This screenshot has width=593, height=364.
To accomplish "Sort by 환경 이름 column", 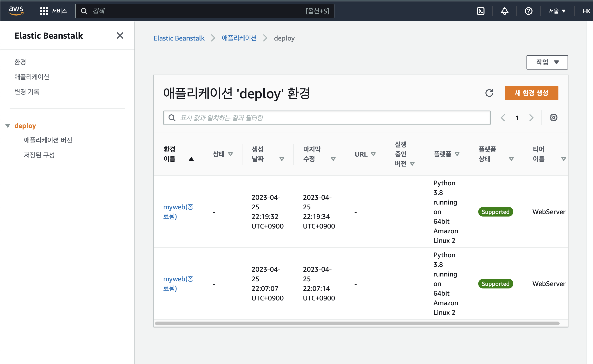I will pos(178,154).
